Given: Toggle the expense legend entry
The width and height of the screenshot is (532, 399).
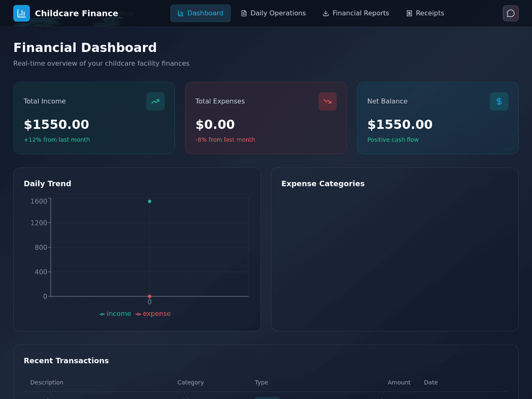Looking at the screenshot, I should coord(153,314).
